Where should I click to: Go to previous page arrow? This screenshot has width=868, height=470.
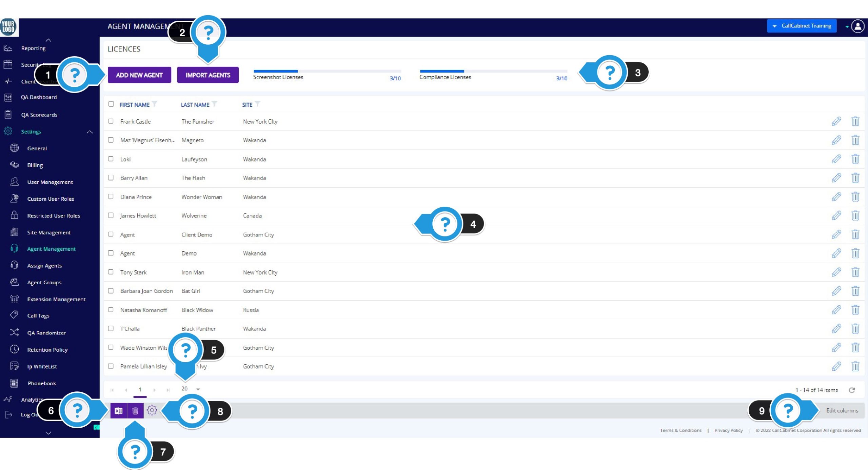126,390
